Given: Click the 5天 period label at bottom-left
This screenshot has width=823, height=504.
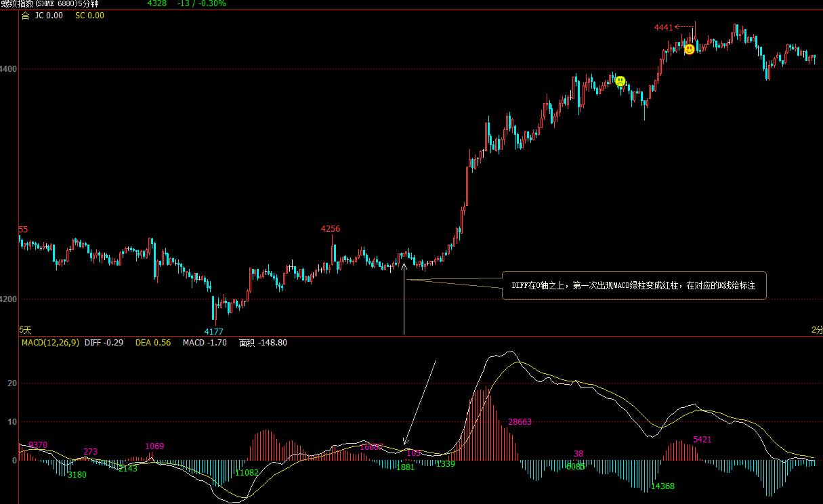Looking at the screenshot, I should click(x=25, y=330).
